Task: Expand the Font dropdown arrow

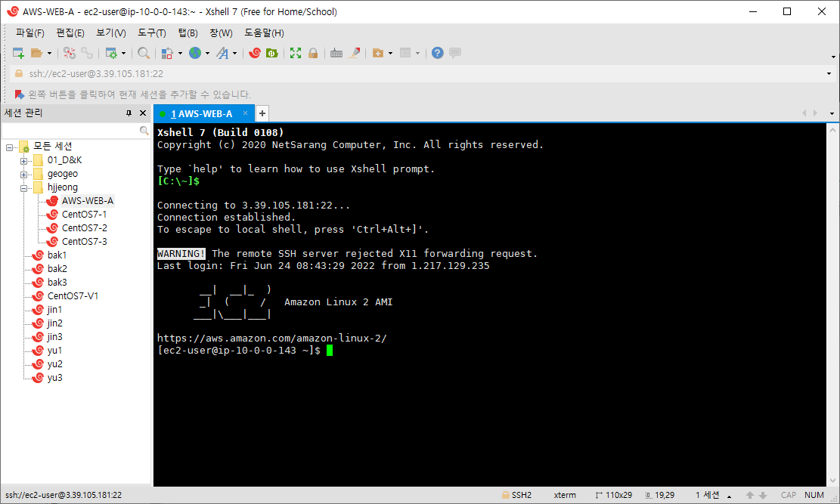Action: coord(234,53)
